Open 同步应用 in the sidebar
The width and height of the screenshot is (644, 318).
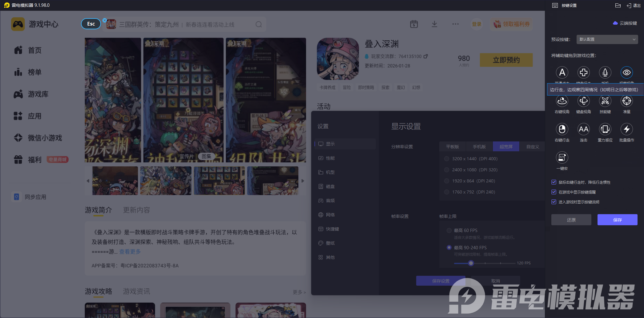(x=30, y=197)
